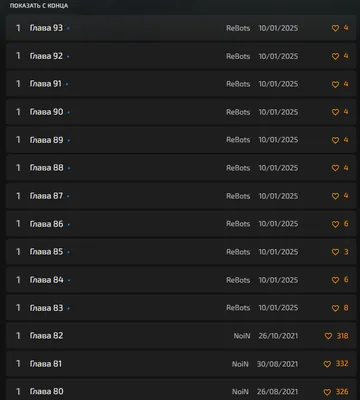The width and height of the screenshot is (360, 400).
Task: Click heart icon with 318 likes
Action: coord(328,336)
